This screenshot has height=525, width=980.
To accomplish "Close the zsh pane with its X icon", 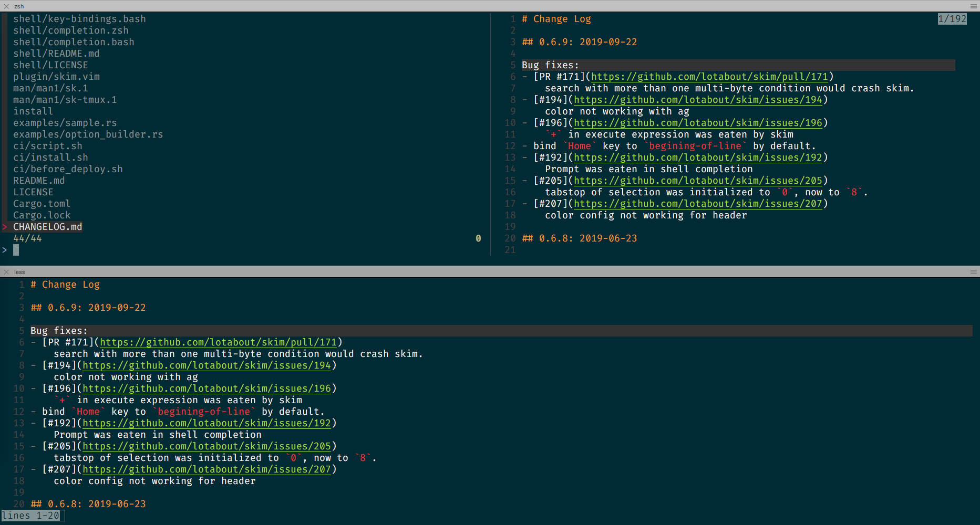I will click(x=6, y=6).
